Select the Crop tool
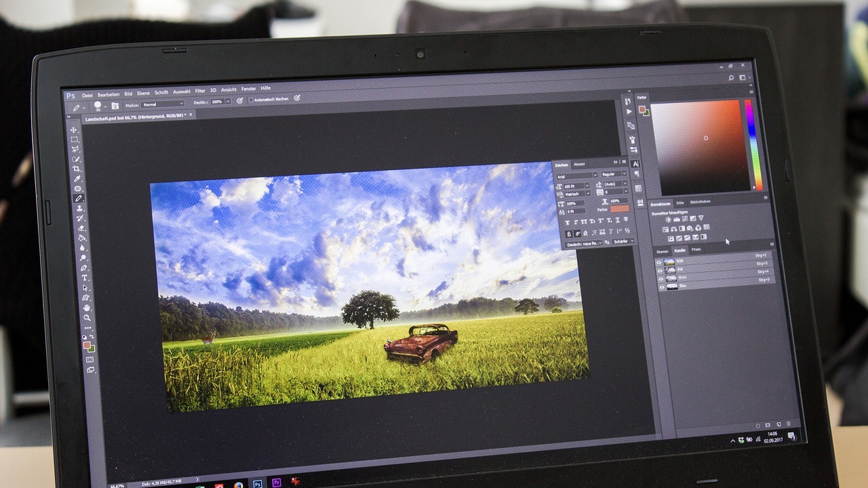Screen dimensions: 868x488 77,169
